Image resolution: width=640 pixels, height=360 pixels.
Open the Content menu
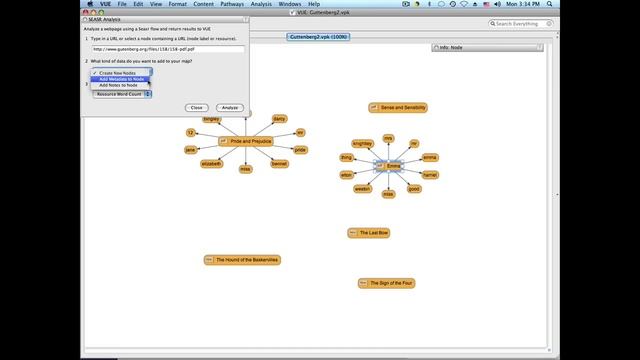click(203, 4)
